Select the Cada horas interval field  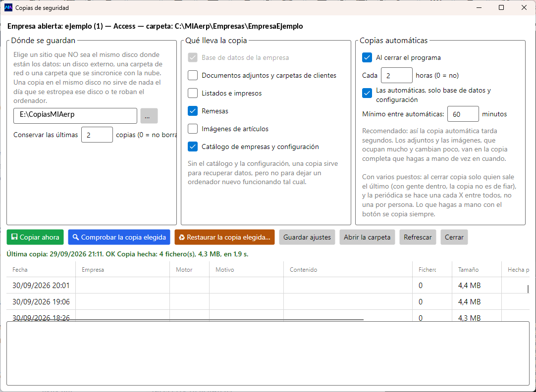coord(396,75)
